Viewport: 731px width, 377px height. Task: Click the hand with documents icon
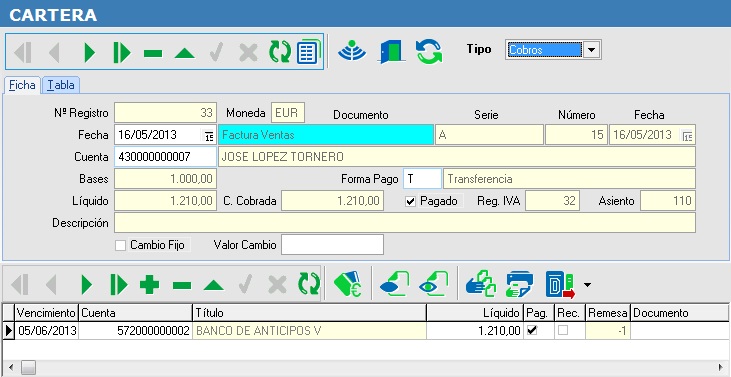(481, 284)
